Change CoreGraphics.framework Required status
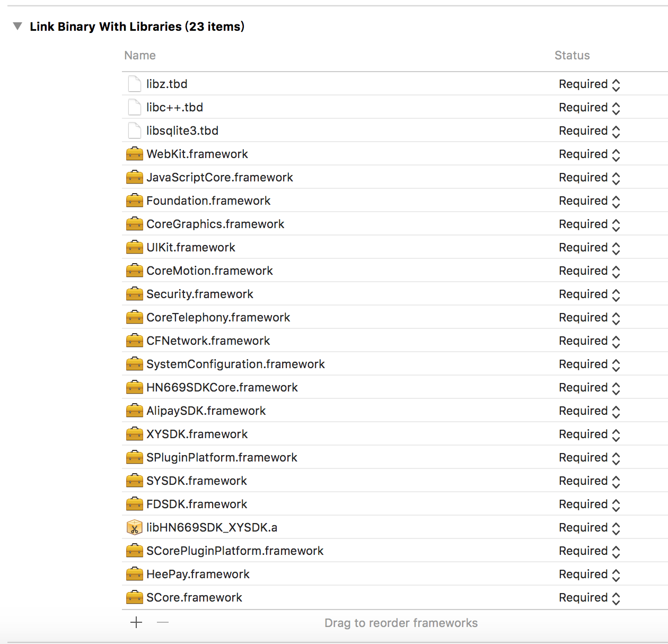Image resolution: width=668 pixels, height=644 pixels. click(590, 224)
